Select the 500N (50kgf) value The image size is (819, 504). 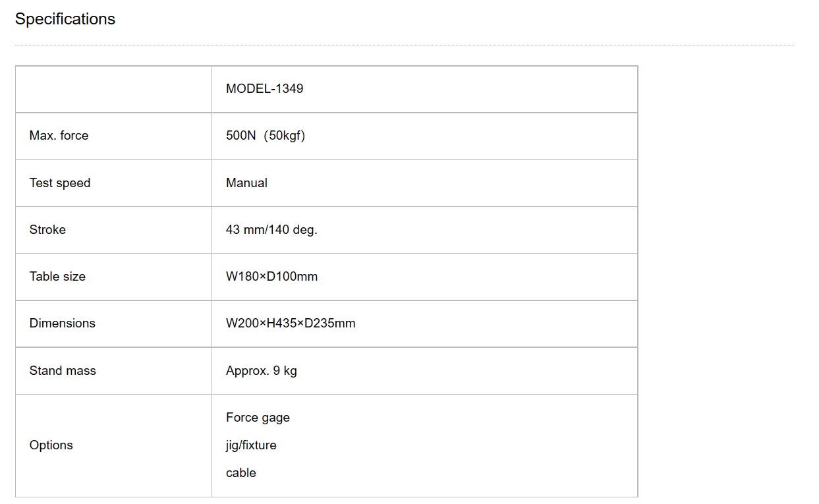266,136
